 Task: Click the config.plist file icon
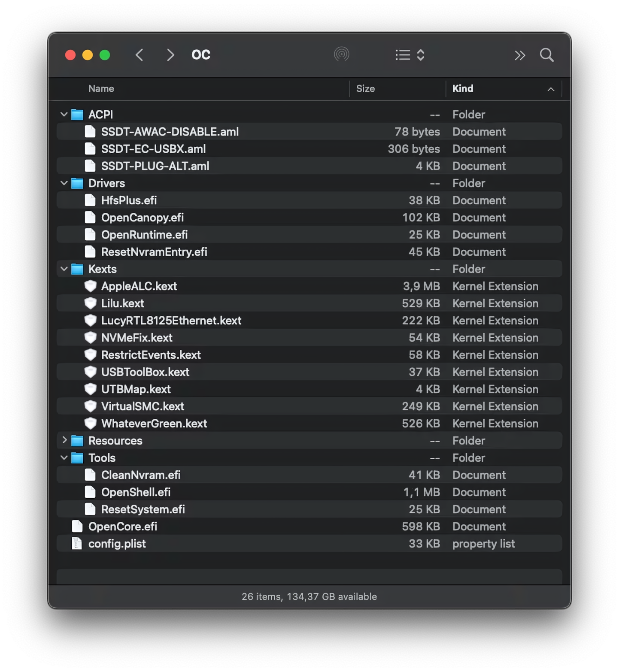click(x=77, y=544)
